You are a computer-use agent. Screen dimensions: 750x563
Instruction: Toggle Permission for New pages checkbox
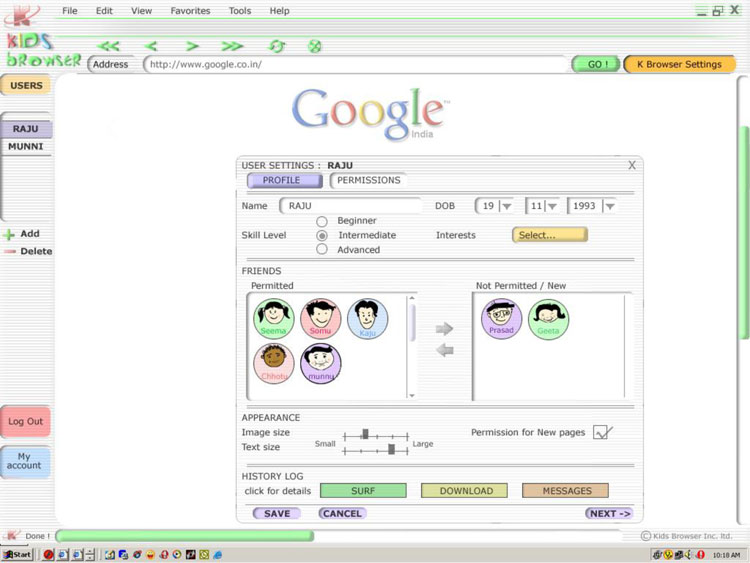tap(601, 432)
